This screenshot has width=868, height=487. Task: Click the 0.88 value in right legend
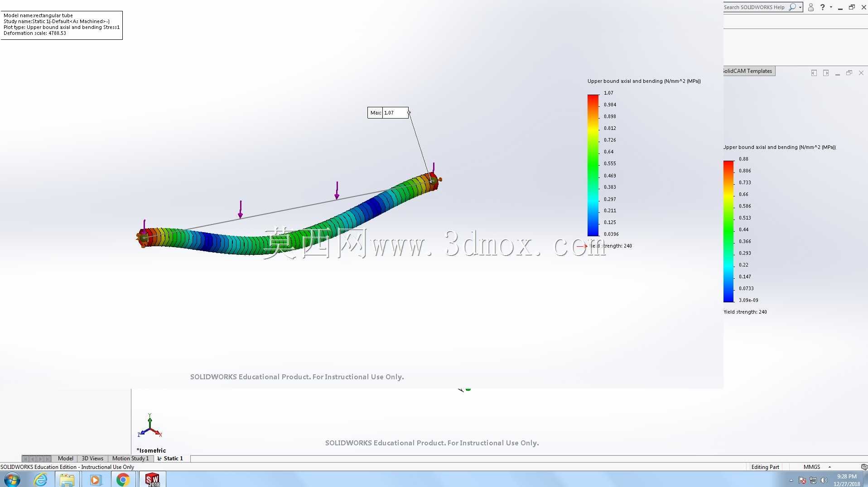[x=743, y=159]
